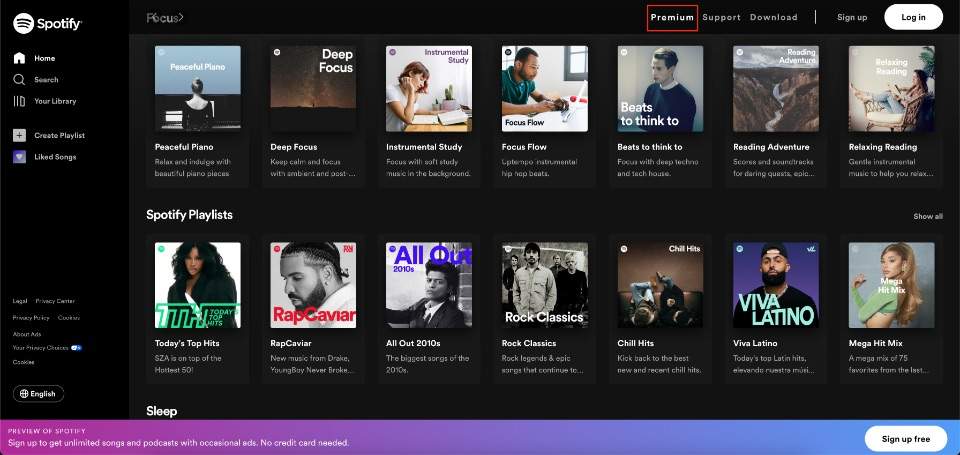Image resolution: width=960 pixels, height=455 pixels.
Task: Open the Legal link
Action: click(20, 301)
